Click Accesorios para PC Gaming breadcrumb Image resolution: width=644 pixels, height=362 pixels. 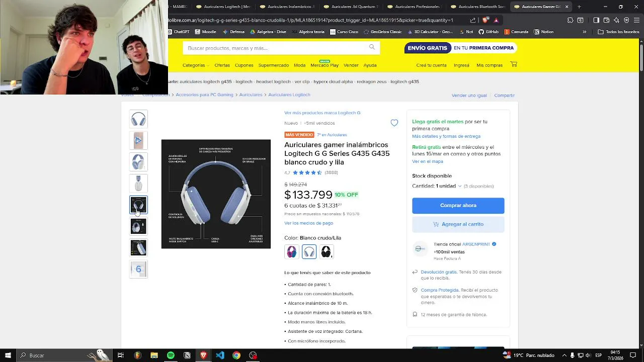[204, 95]
